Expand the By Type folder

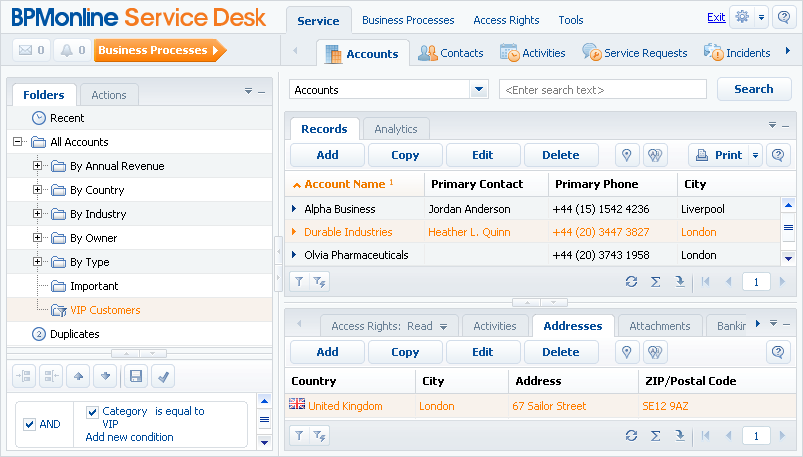pyautogui.click(x=37, y=262)
